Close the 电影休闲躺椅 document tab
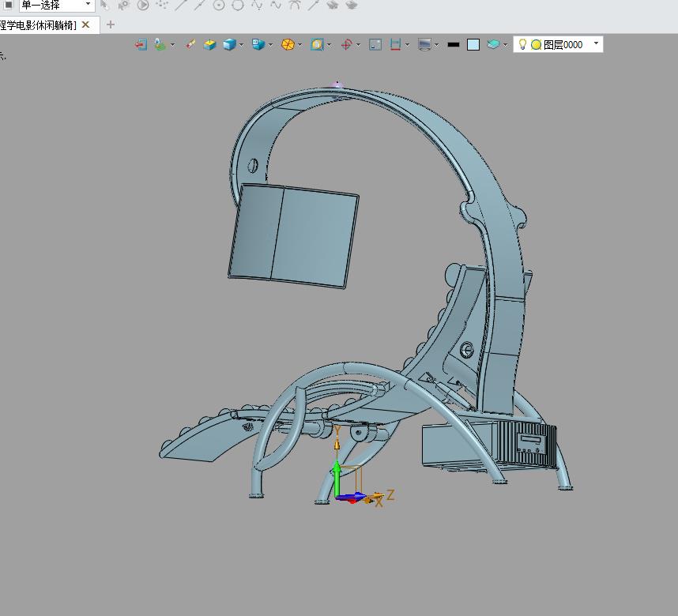The width and height of the screenshot is (678, 616). 85,24
